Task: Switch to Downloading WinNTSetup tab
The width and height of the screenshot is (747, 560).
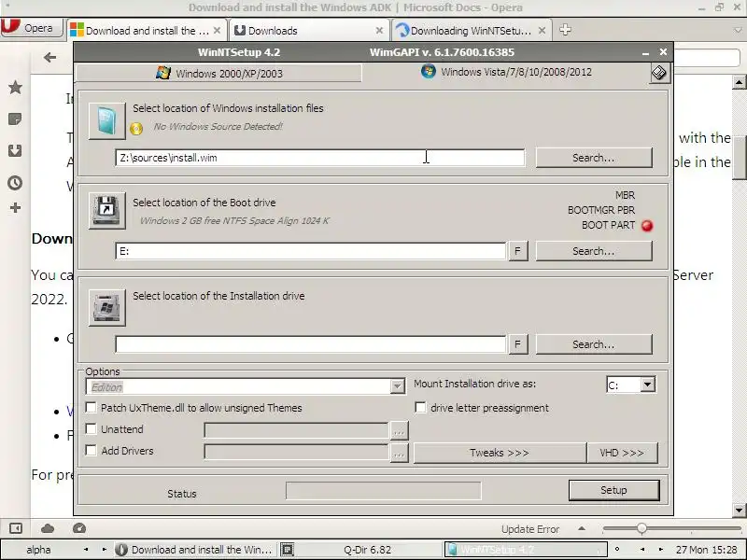Action: 472,31
